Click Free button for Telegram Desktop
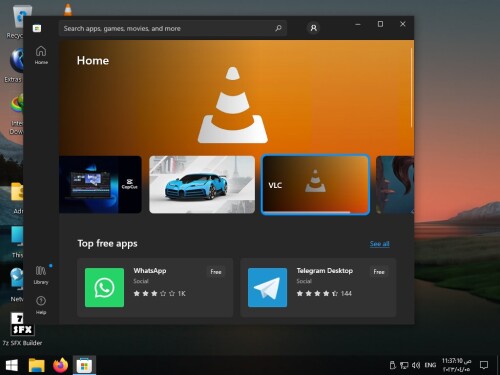 pos(379,272)
